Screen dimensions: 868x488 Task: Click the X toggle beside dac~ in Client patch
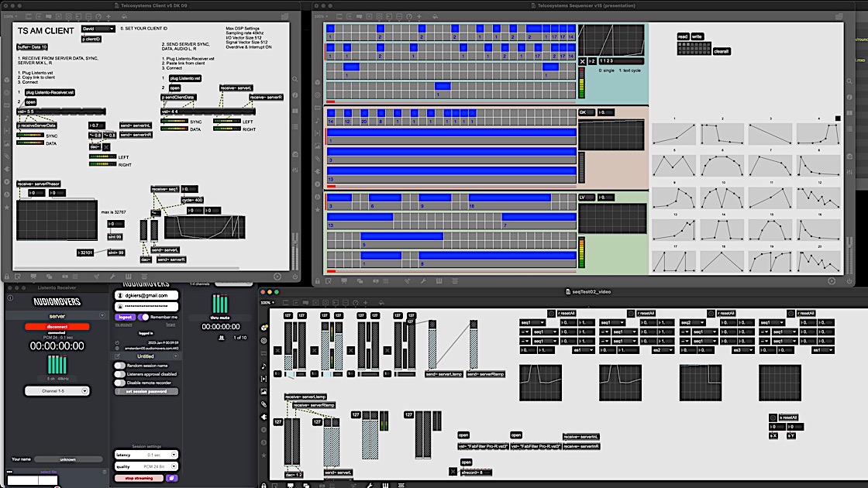coord(106,146)
